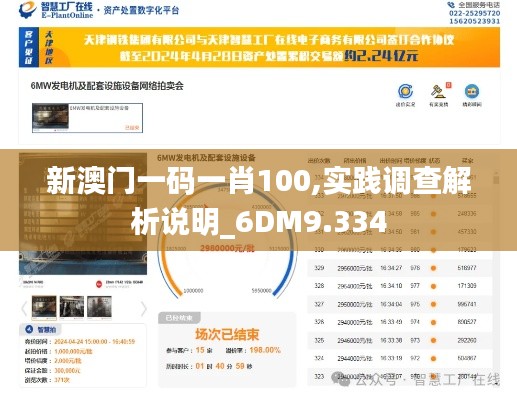517x400 pixels.
Task: Select the 6MW generator lot card
Action: (87, 118)
